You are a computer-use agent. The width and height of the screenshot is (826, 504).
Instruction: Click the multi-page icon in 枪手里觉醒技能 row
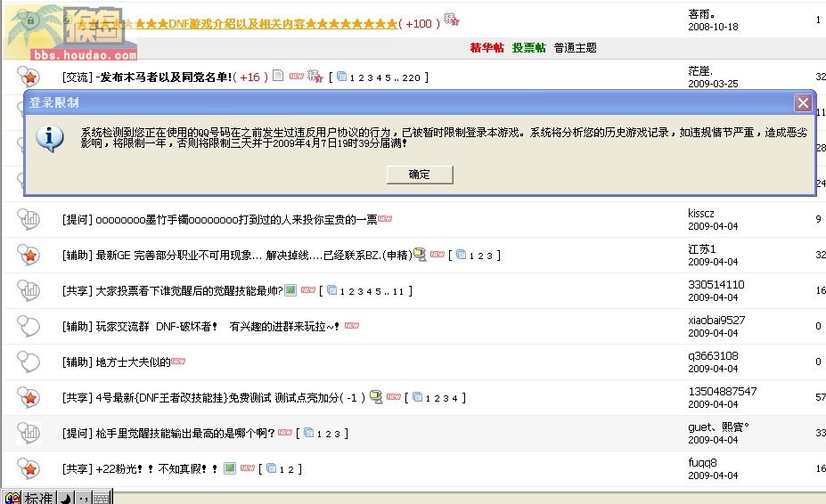[x=308, y=433]
